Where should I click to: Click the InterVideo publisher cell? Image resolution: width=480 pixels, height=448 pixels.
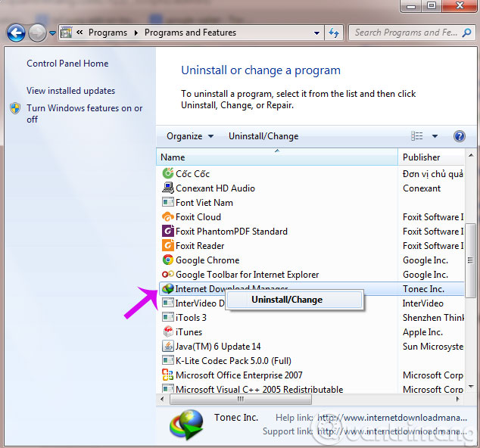coord(422,303)
